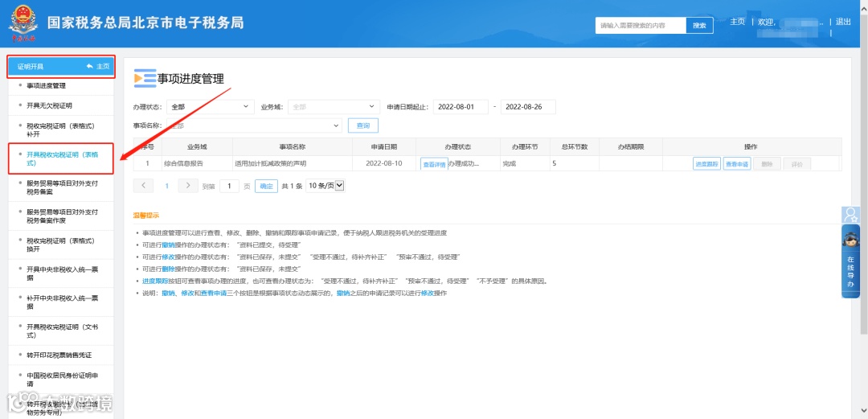The width and height of the screenshot is (868, 419).
Task: Go to previous results page arrow
Action: tap(143, 187)
